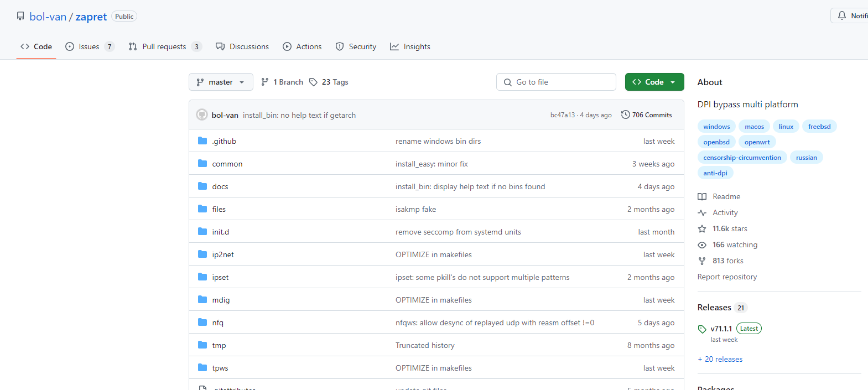This screenshot has width=868, height=390.
Task: Click the Security shield icon
Action: click(x=340, y=46)
